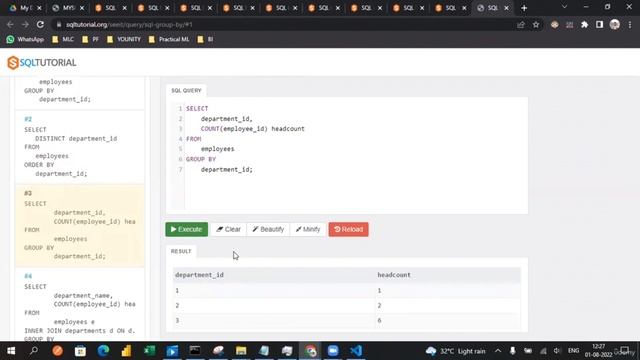Image resolution: width=640 pixels, height=360 pixels.
Task: Open the Chrome extensions puzzle icon
Action: pyautogui.click(x=584, y=25)
